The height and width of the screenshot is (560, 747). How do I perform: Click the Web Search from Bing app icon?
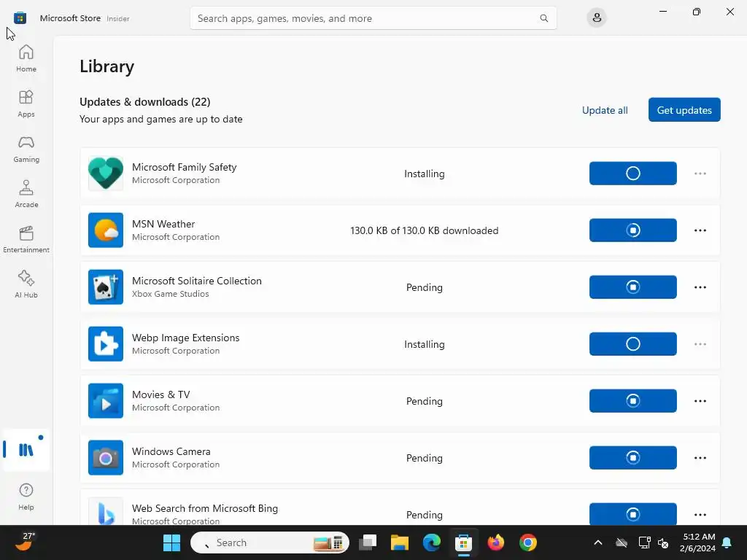[106, 511]
